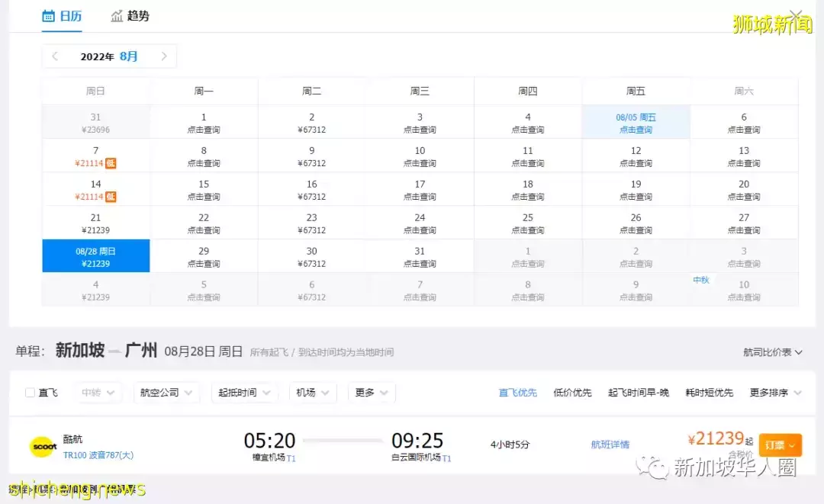824x504 pixels.
Task: Open the 航空公司 airline filter dropdown
Action: (166, 392)
